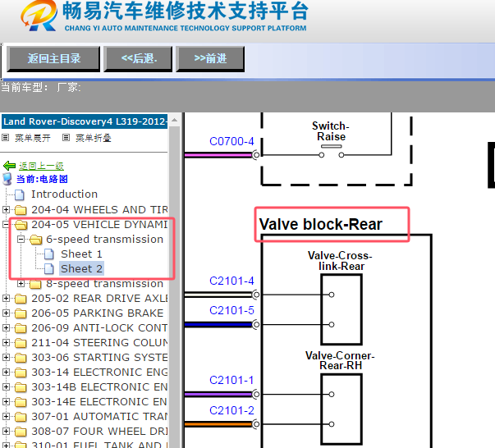Click 308-07 FOUR WHEEL DRIVE folder icon
The image size is (495, 448).
(21, 432)
